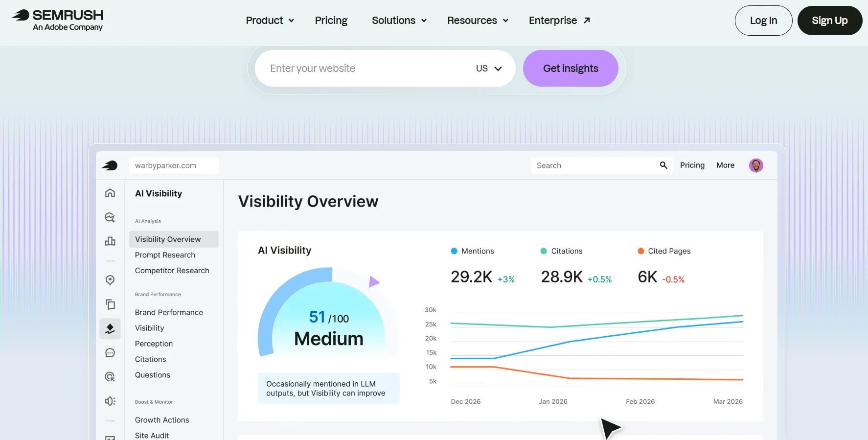
Task: Open the Perception sidebar item
Action: pyautogui.click(x=154, y=344)
